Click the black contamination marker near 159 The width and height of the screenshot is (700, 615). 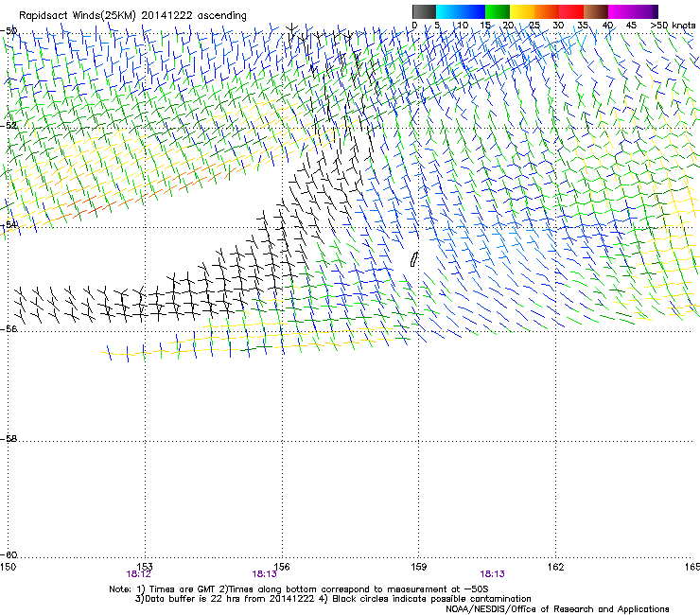pos(414,259)
